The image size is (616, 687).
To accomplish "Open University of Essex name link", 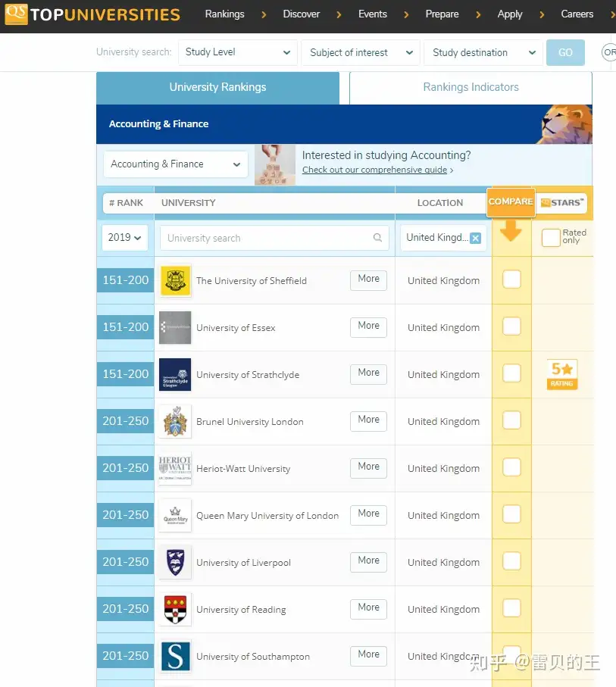I will click(x=236, y=328).
